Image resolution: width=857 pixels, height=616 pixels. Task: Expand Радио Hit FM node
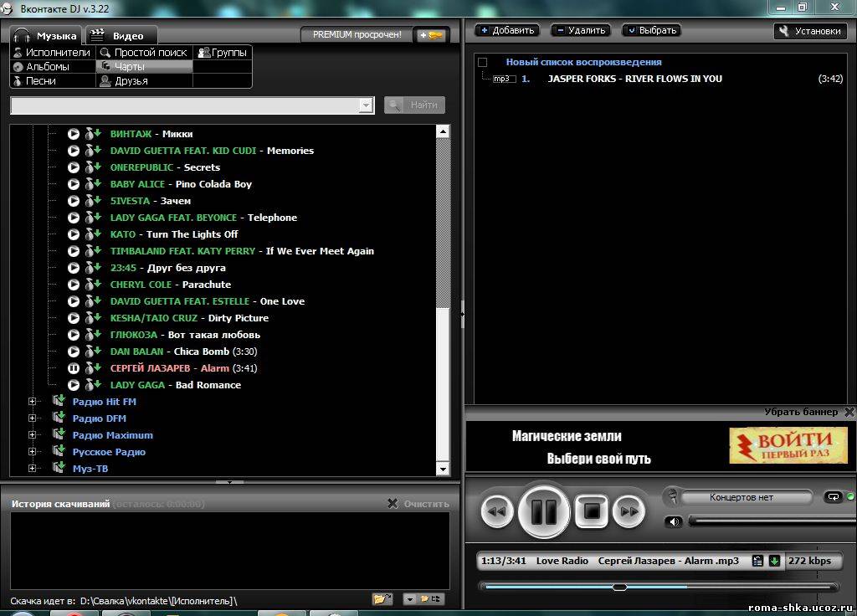tap(33, 401)
